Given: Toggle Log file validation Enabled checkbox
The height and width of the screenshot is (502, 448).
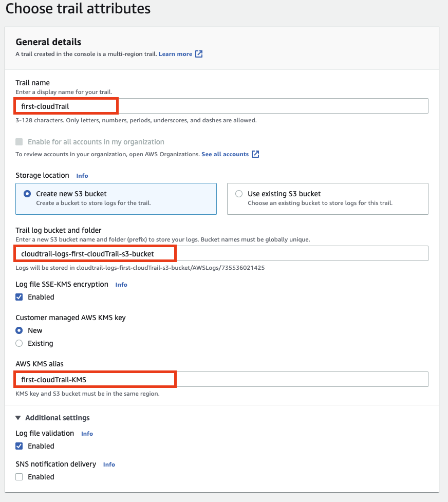Looking at the screenshot, I should (19, 446).
